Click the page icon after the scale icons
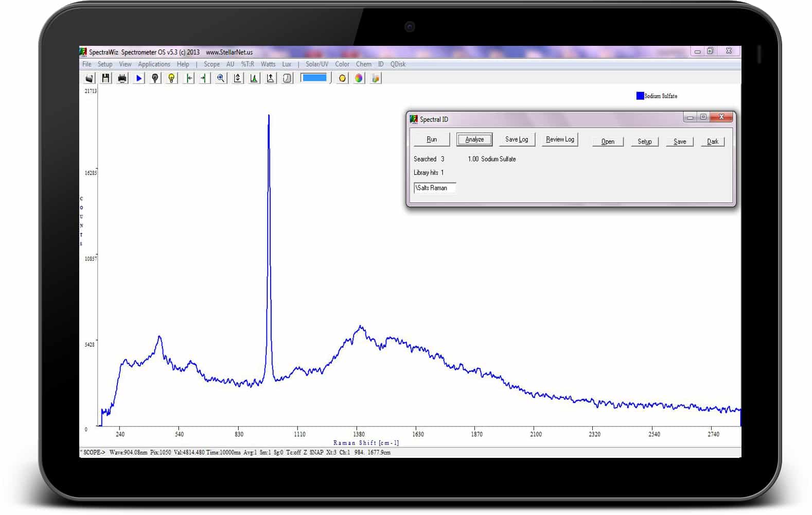The image size is (812, 515). [x=287, y=78]
